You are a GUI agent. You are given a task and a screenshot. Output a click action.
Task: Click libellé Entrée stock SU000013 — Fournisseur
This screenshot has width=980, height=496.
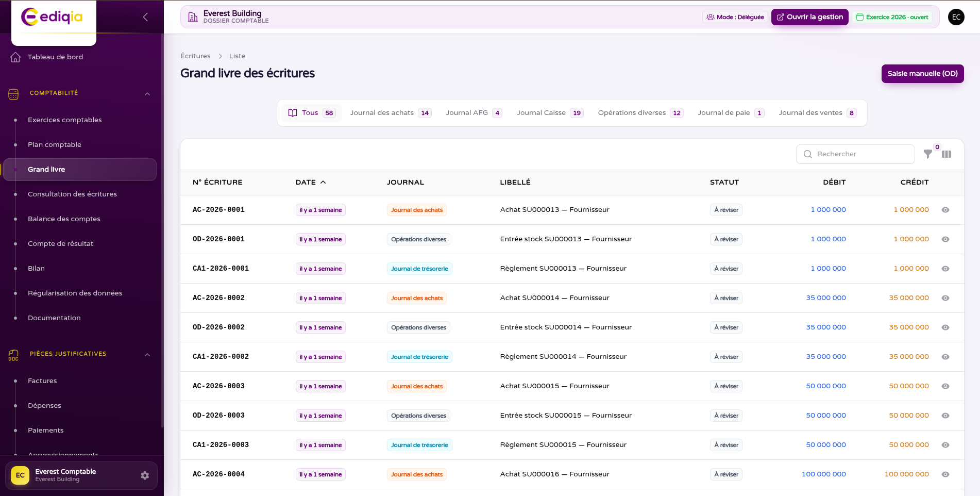[566, 239]
